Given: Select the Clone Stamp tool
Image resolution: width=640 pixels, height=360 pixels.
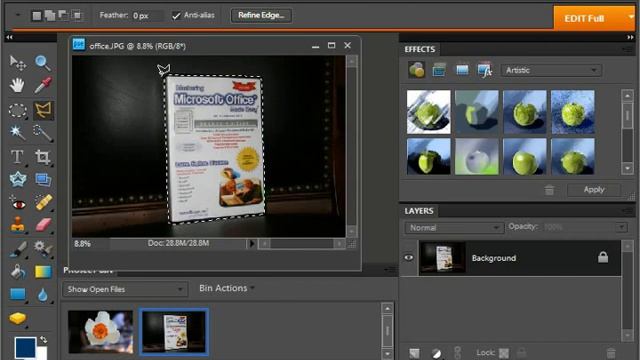Looking at the screenshot, I should 18,225.
